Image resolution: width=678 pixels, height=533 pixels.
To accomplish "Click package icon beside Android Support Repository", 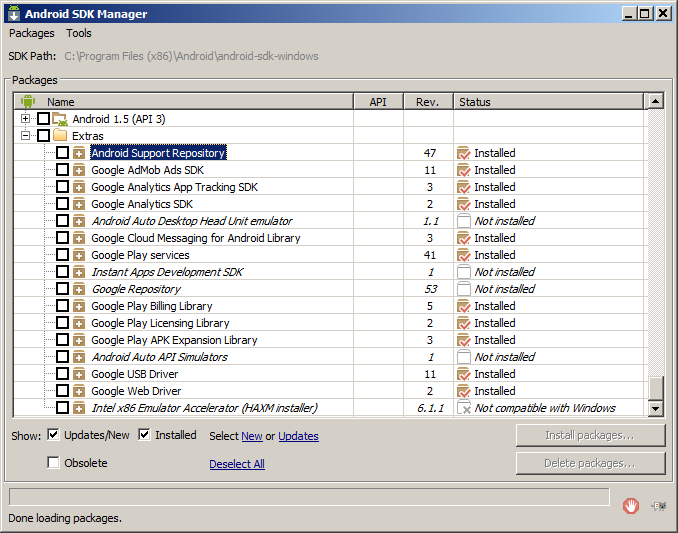I will tap(79, 153).
